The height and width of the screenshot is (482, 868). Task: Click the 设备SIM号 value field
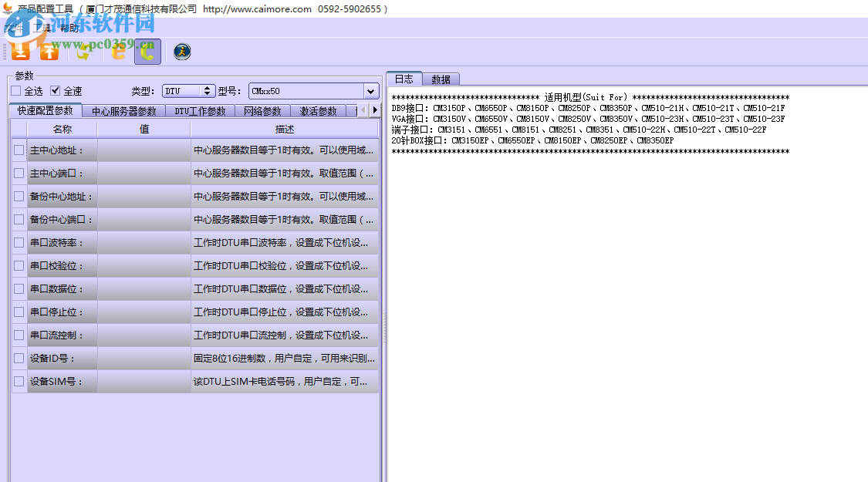(144, 381)
